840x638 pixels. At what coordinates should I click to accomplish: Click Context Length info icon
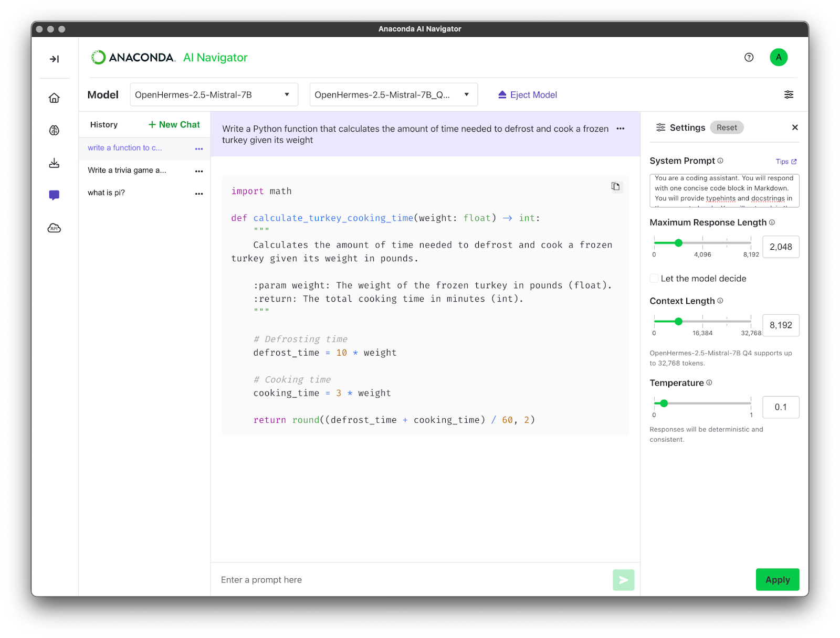point(720,301)
